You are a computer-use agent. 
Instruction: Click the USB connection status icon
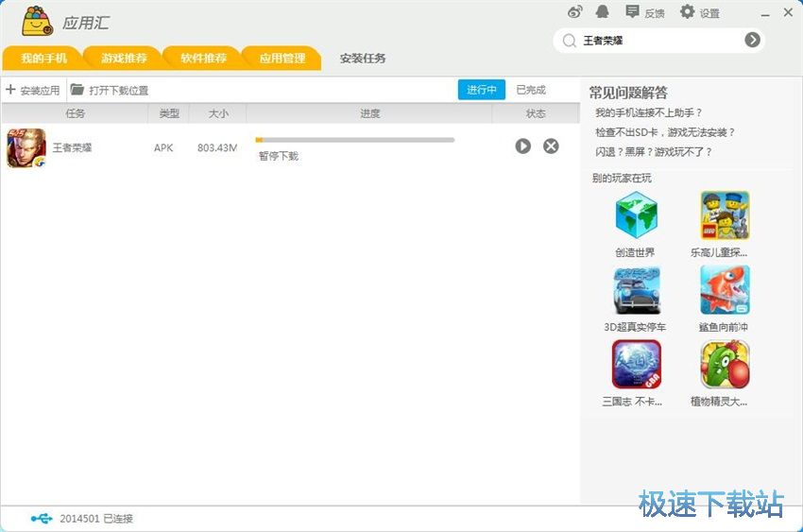pos(41,518)
